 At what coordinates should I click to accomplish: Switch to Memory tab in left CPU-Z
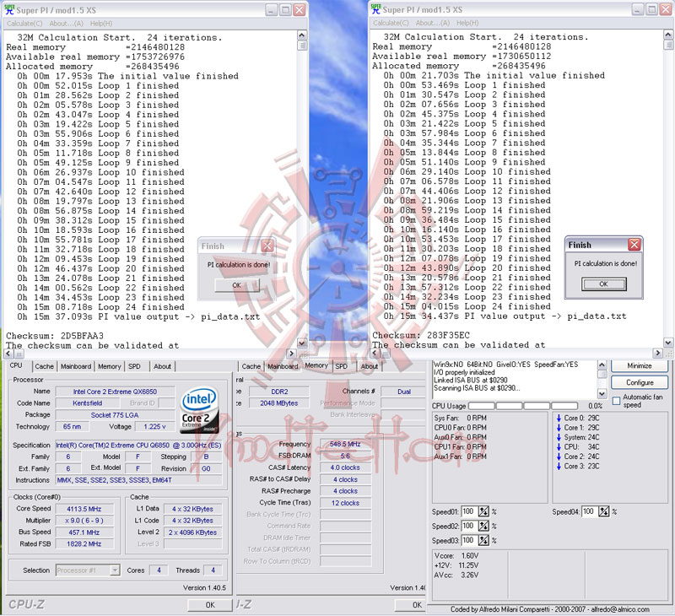pos(110,366)
